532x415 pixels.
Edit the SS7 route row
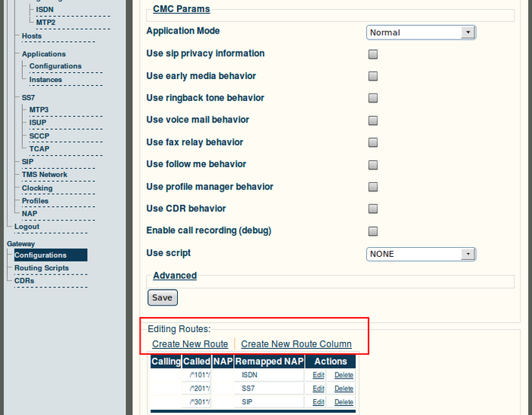tap(318, 388)
